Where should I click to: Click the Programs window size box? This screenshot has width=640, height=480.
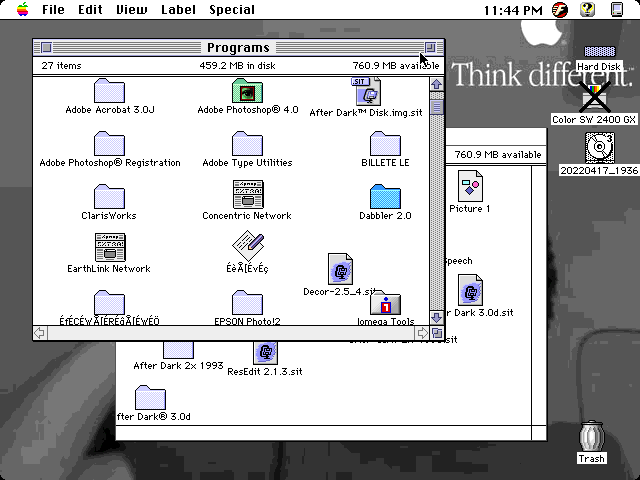(437, 333)
